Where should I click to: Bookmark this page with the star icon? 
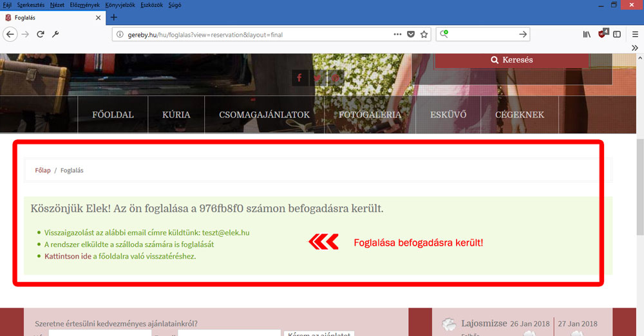424,34
